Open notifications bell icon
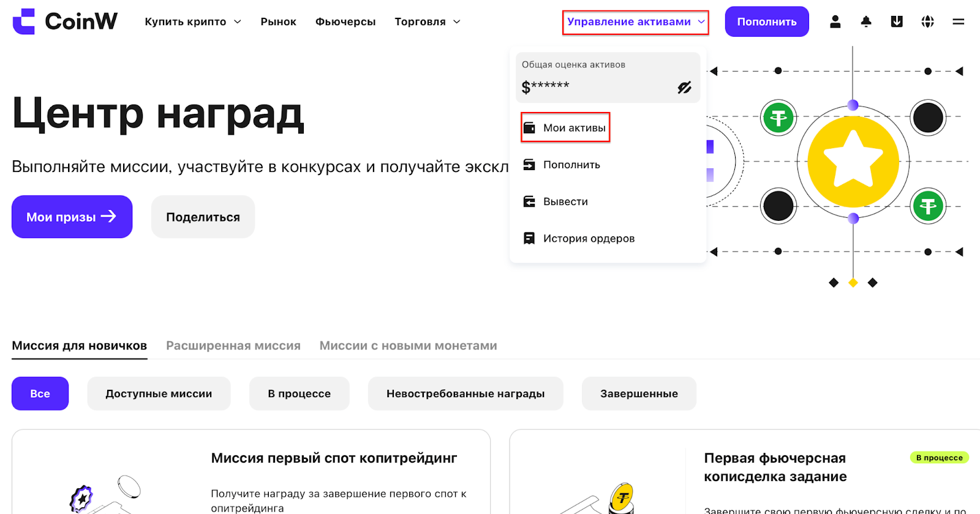 (x=866, y=21)
